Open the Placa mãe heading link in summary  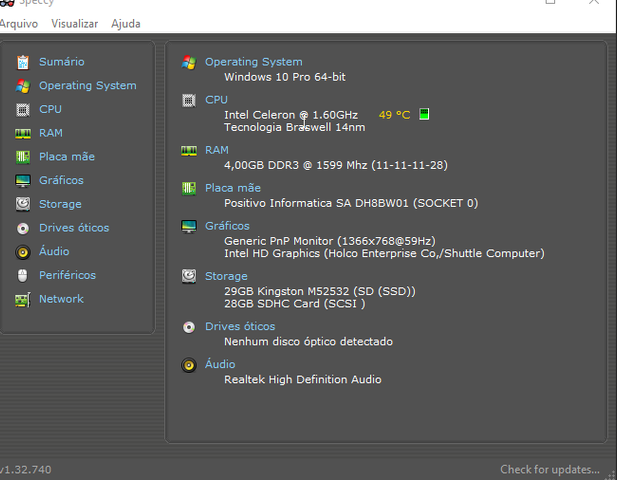coord(233,188)
